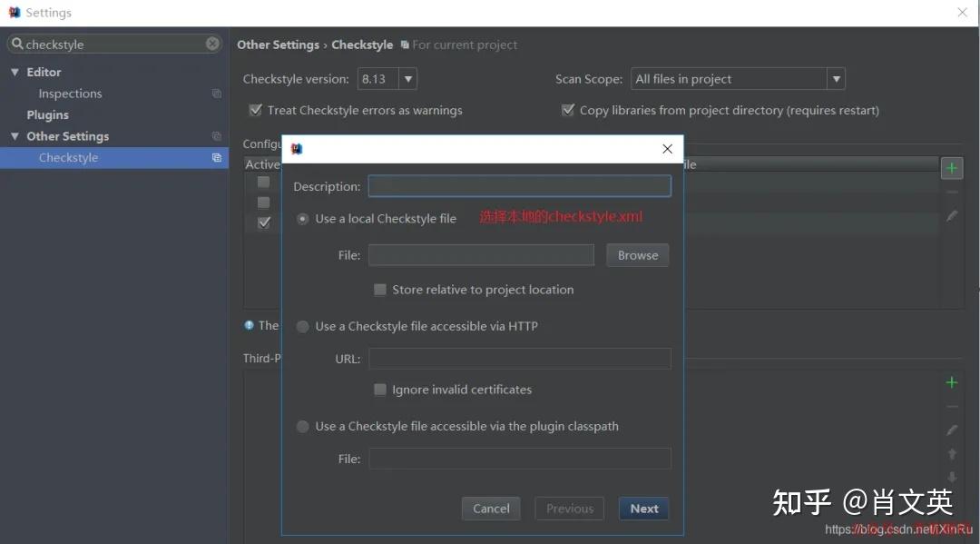Open the Scan Scope dropdown
Screen dimensions: 980x544
point(836,79)
